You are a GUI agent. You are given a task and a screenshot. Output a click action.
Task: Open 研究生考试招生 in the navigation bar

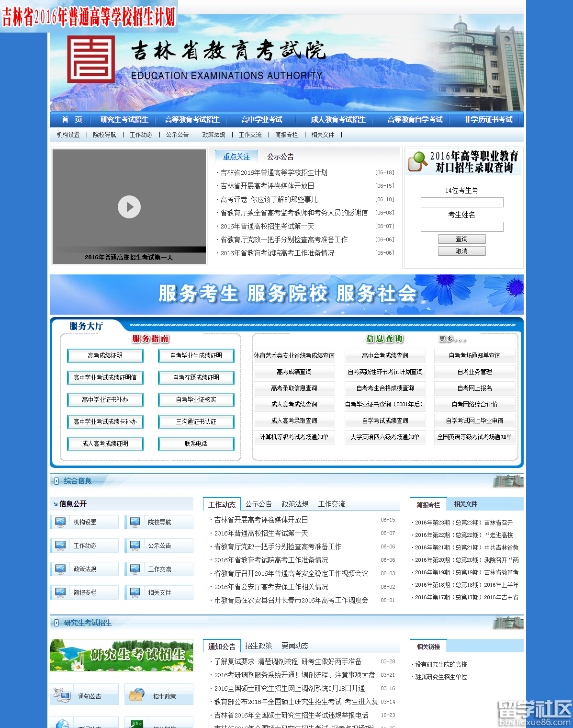click(x=124, y=119)
